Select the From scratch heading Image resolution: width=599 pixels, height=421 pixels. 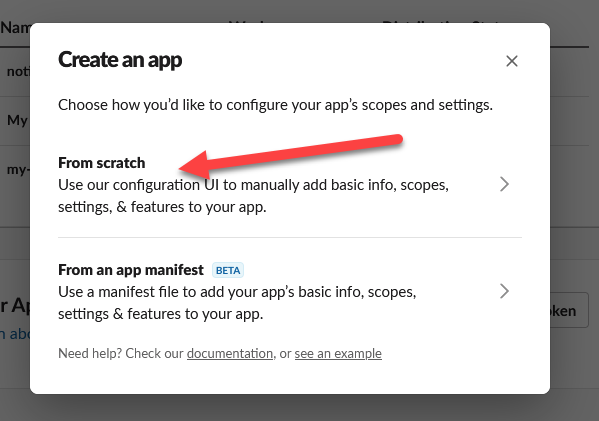[x=102, y=163]
